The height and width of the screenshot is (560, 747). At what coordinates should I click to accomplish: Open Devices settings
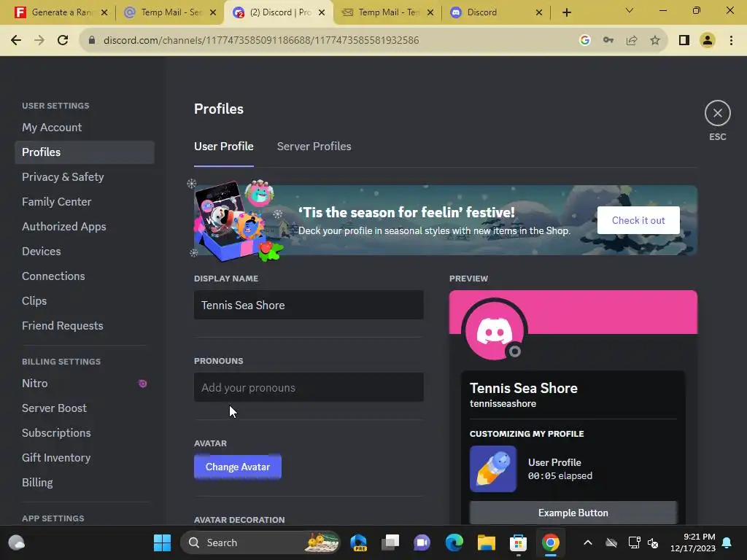tap(85, 251)
